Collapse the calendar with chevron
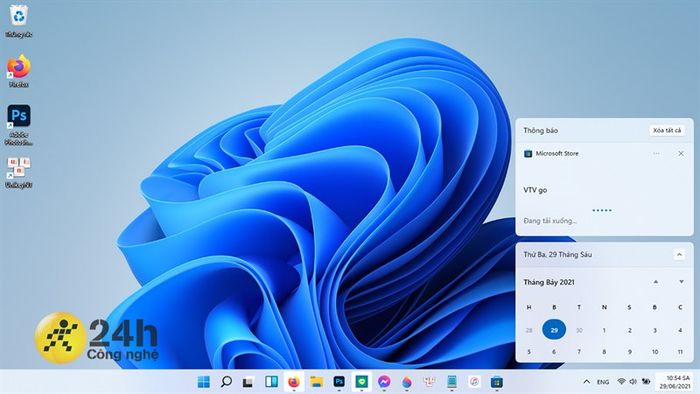Screen dimensions: 700x394 [679, 255]
